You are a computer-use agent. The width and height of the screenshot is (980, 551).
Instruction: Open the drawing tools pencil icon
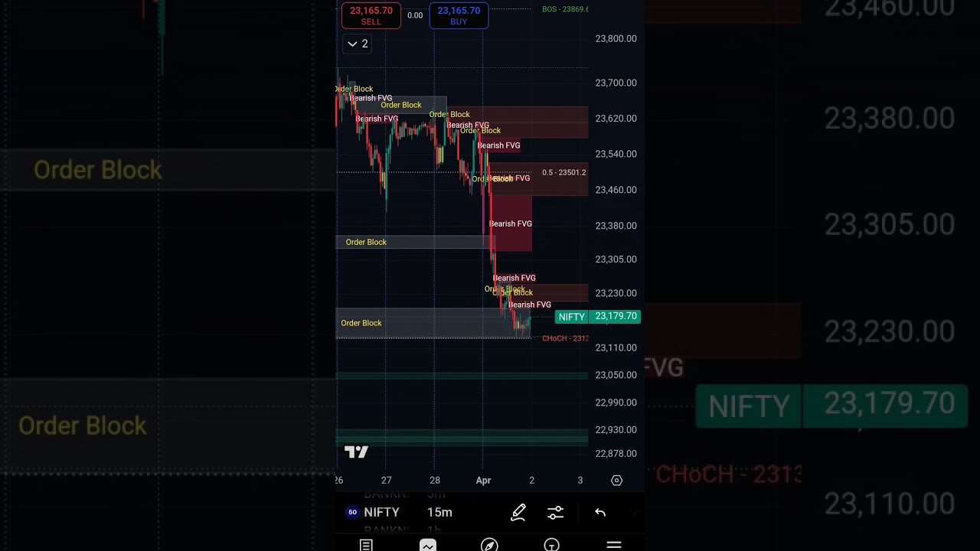[518, 512]
